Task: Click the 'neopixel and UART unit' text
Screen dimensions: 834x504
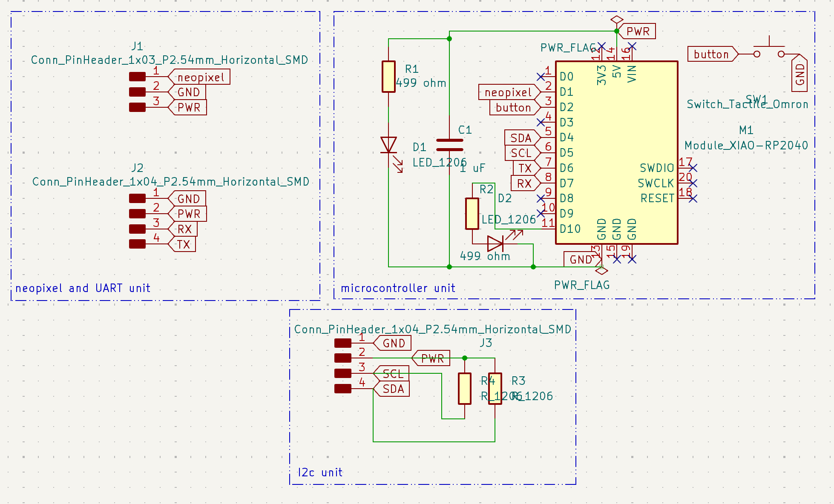Action: tap(83, 288)
